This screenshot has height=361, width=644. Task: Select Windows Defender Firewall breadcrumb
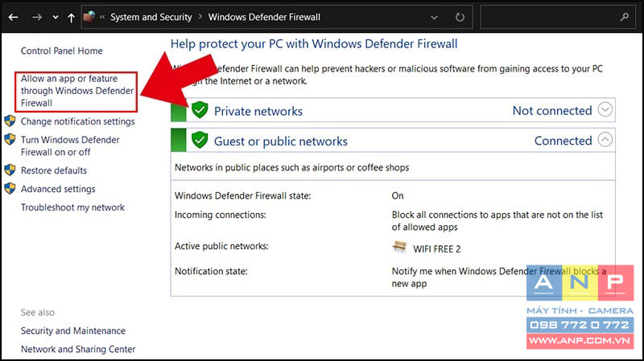pos(264,17)
